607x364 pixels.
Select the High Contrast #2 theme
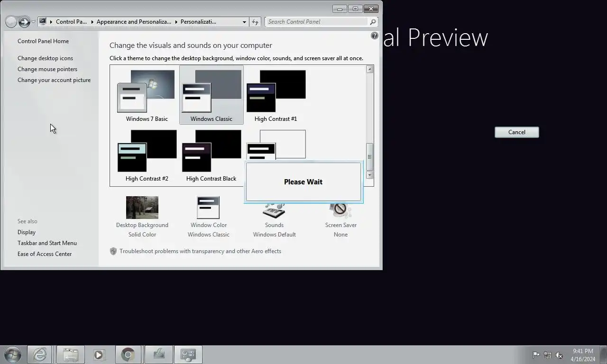(147, 155)
